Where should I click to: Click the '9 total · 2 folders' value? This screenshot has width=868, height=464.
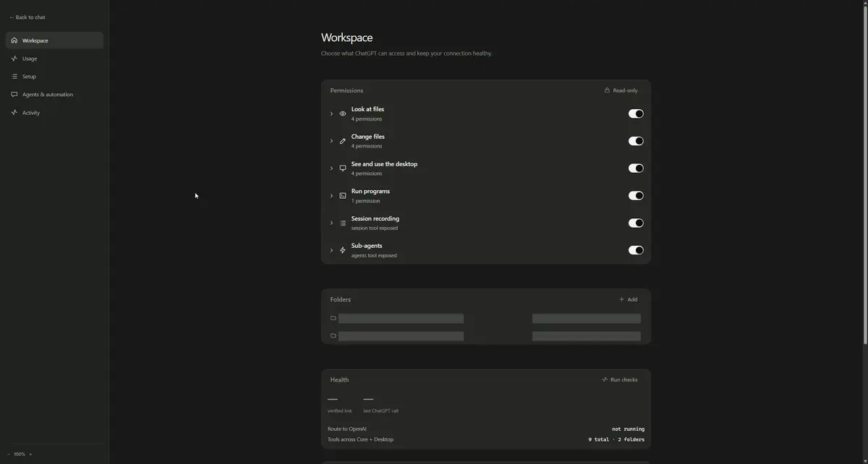click(616, 439)
